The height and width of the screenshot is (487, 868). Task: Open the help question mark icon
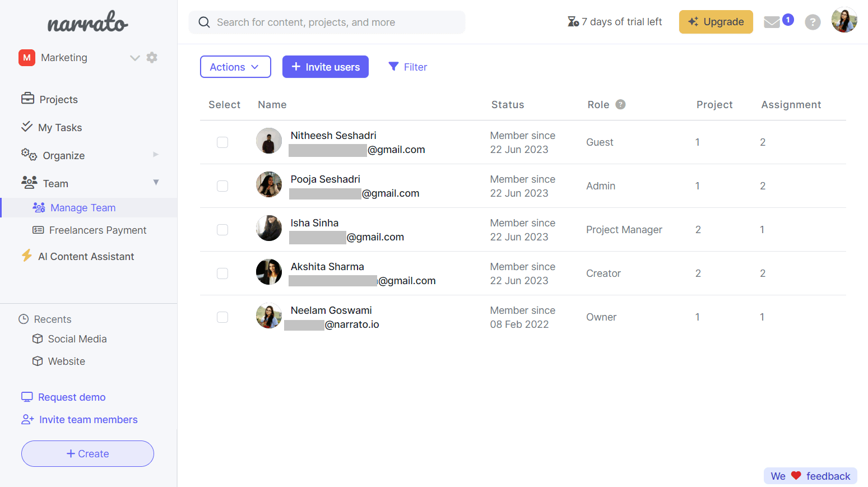(813, 22)
